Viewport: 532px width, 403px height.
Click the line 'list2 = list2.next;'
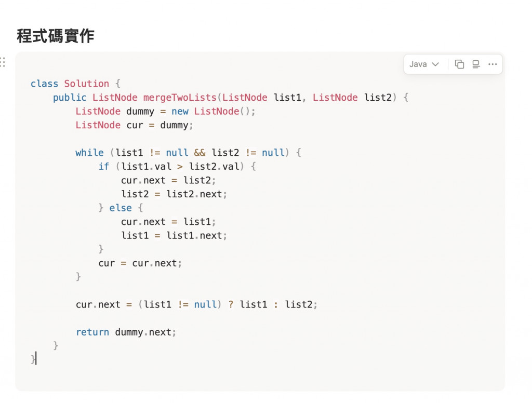(x=174, y=194)
